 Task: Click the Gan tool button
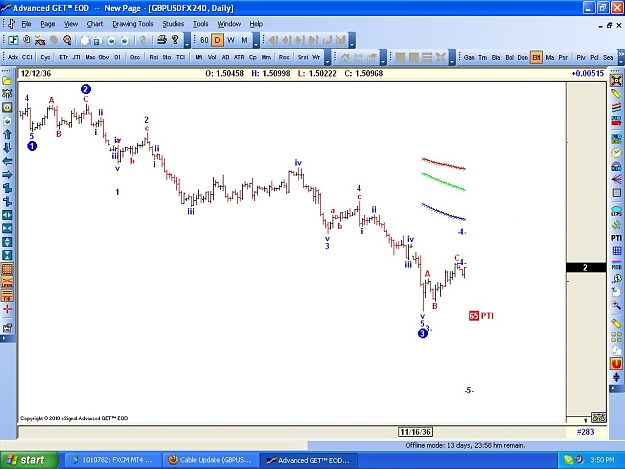coord(469,57)
